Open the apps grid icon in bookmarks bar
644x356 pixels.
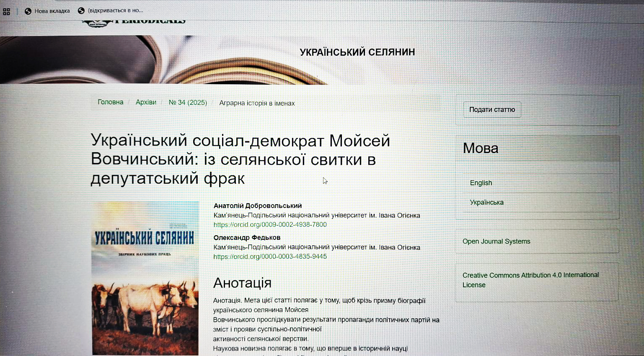6,11
